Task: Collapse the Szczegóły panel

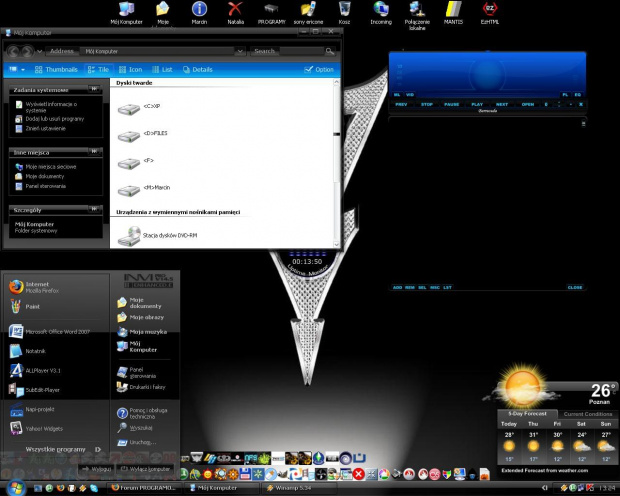Action: point(94,209)
